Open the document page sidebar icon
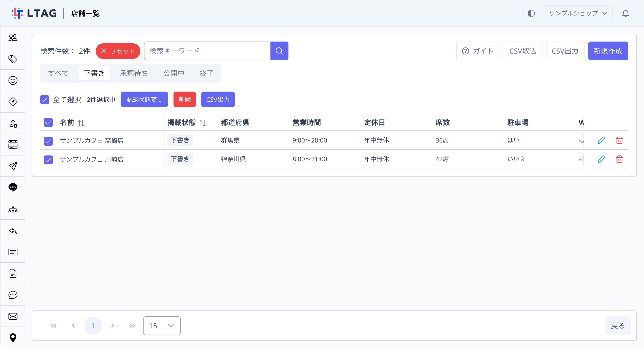 (13, 273)
